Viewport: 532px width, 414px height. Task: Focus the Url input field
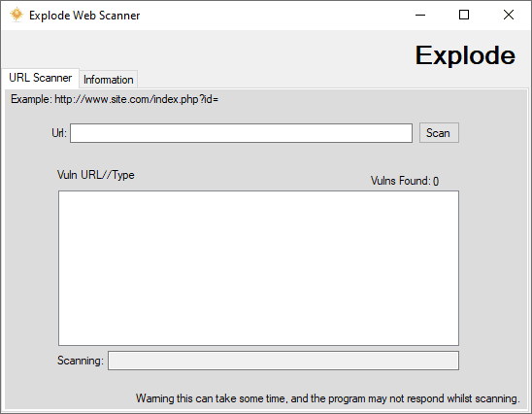click(241, 133)
